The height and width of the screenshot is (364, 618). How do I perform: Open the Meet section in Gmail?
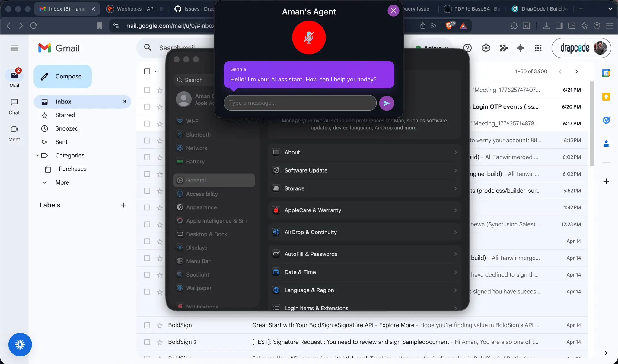(x=14, y=134)
